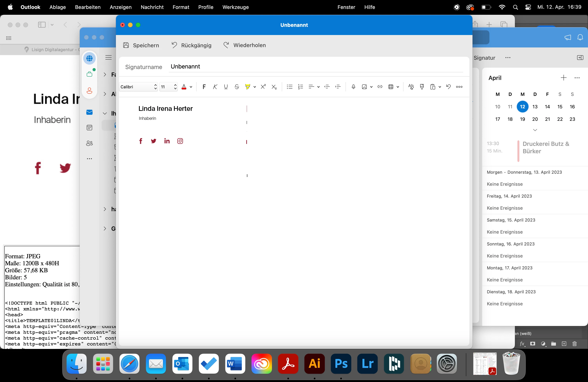Screen dimensions: 588x382
Task: Click the format painter icon
Action: tap(422, 87)
